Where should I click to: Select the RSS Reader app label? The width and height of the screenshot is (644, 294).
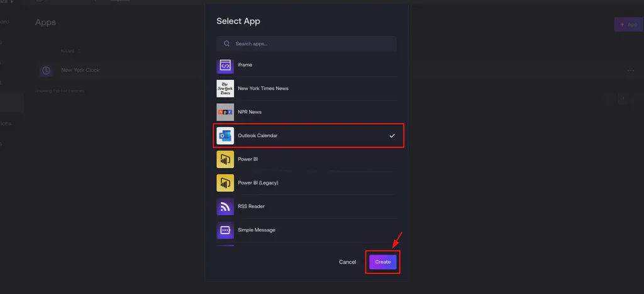(x=252, y=206)
